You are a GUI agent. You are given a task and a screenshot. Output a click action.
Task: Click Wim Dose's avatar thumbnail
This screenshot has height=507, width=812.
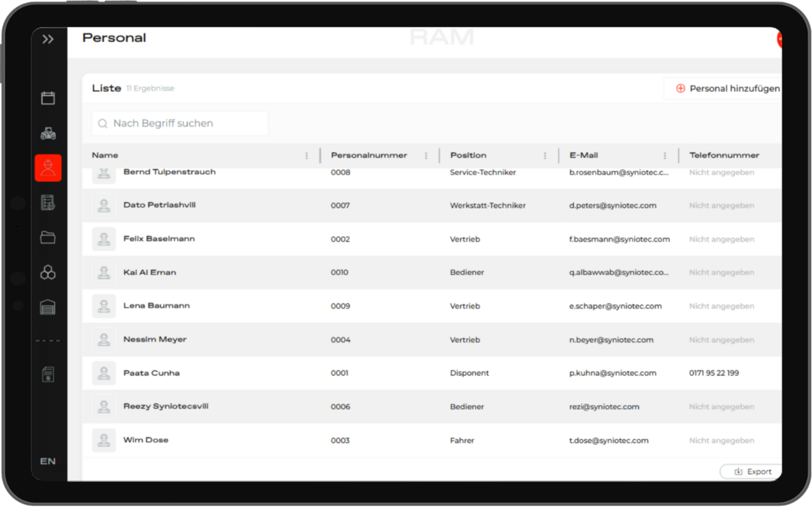click(104, 440)
